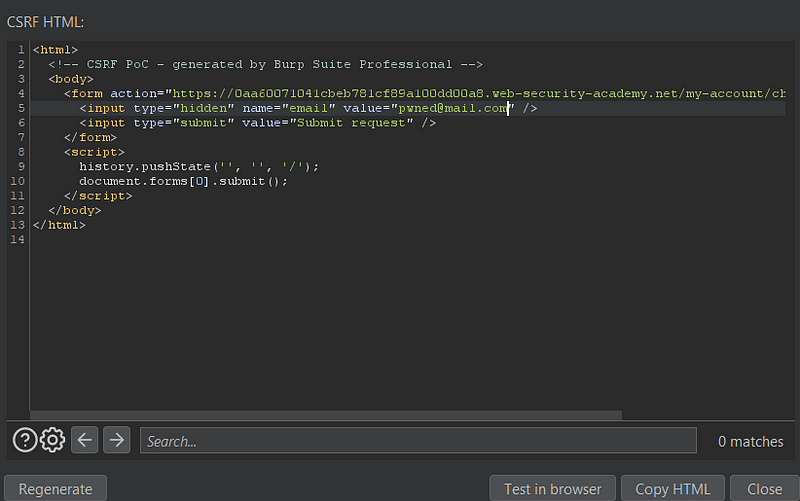Click the CSRF PoC comment line
This screenshot has width=800, height=501.
[265, 64]
